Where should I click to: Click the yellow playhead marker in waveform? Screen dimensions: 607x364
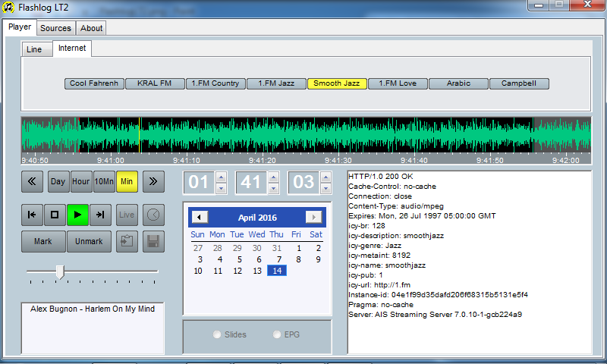[x=140, y=136]
